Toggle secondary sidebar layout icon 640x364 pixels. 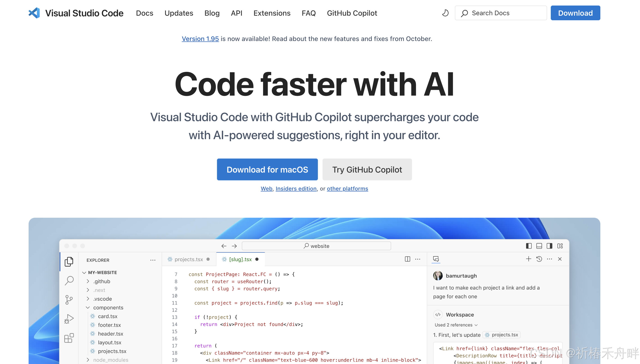(549, 246)
